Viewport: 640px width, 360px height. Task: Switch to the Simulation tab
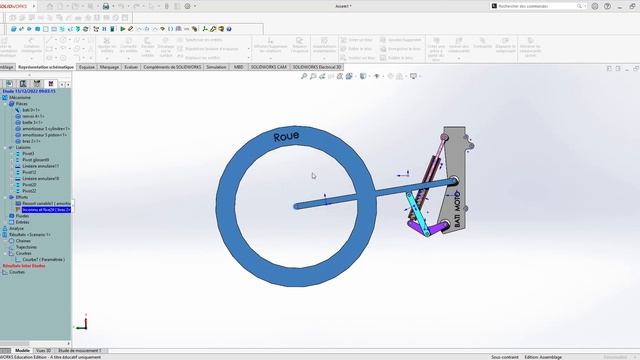tap(216, 67)
